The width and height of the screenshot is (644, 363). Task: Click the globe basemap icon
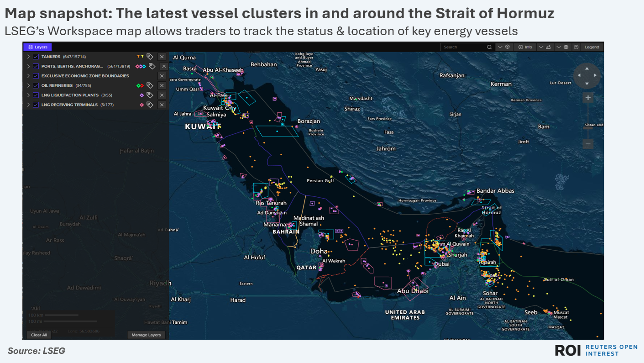(x=566, y=47)
